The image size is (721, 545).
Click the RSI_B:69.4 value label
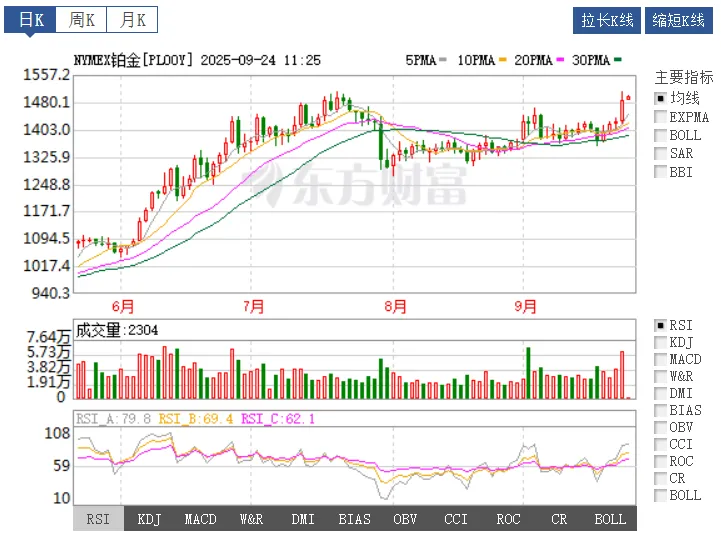tap(196, 419)
